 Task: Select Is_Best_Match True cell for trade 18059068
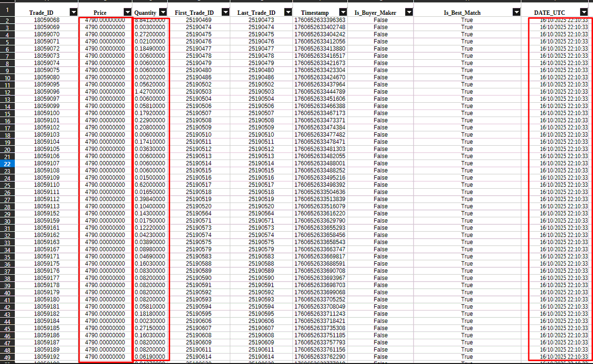click(x=466, y=20)
